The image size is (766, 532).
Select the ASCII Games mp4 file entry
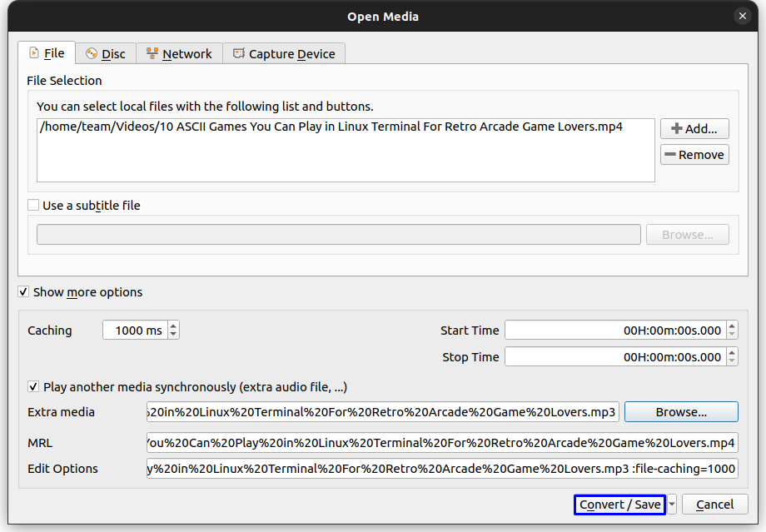pyautogui.click(x=331, y=127)
